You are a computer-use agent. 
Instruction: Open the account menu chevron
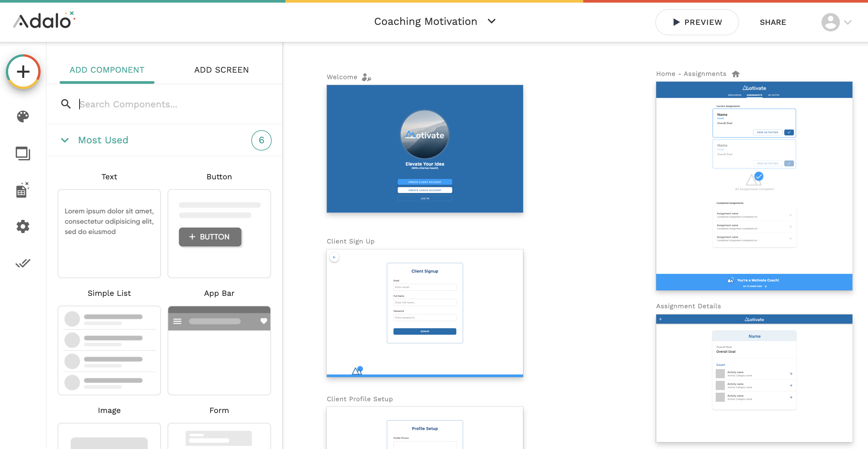(848, 22)
